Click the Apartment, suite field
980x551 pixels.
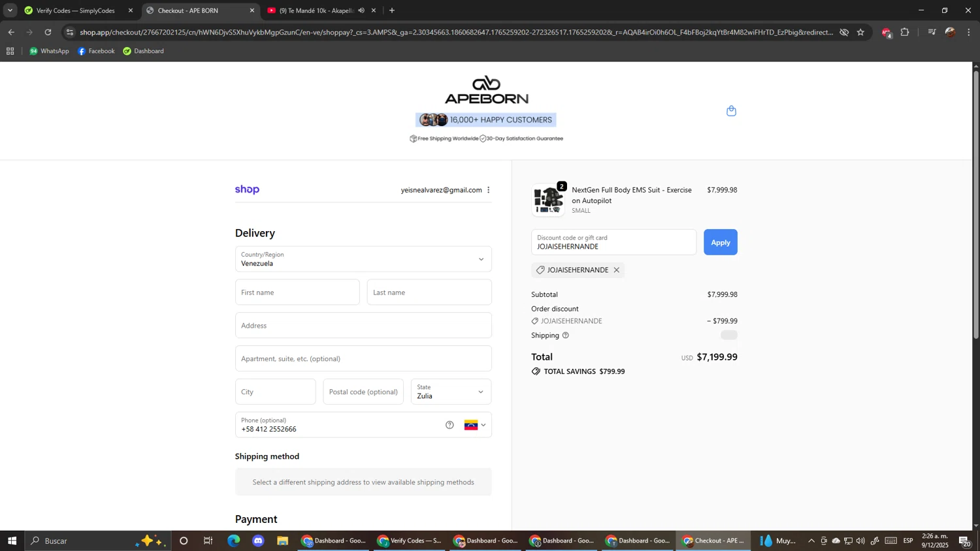363,358
